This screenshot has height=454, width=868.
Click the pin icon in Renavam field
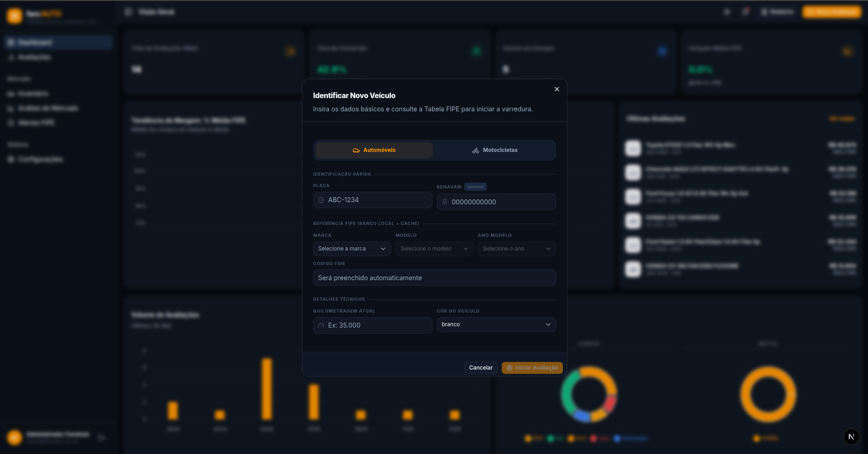(x=445, y=202)
